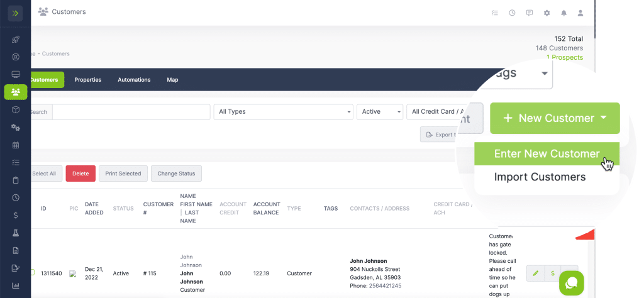Open the New Customer dropdown button
Viewport: 644px width, 298px height.
tap(555, 118)
